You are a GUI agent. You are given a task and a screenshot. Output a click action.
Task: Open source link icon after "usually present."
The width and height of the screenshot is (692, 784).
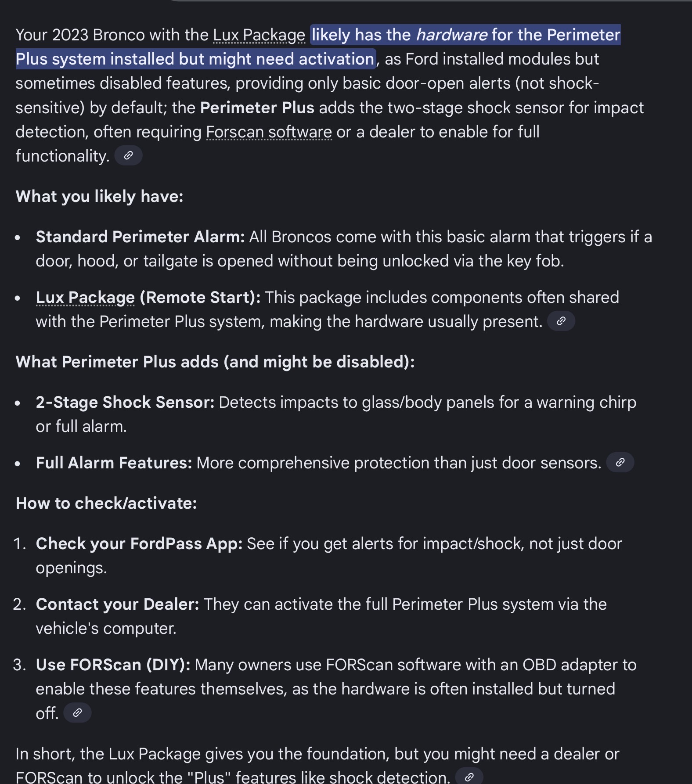[561, 321]
